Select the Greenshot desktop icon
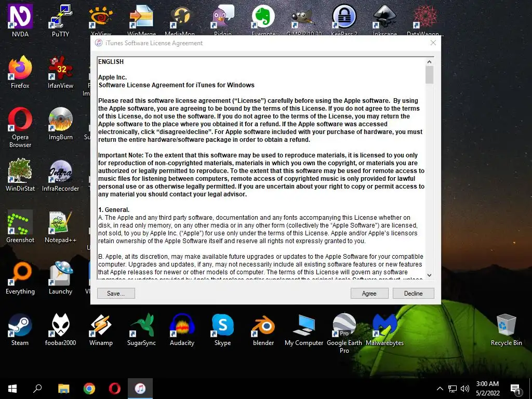 [20, 227]
